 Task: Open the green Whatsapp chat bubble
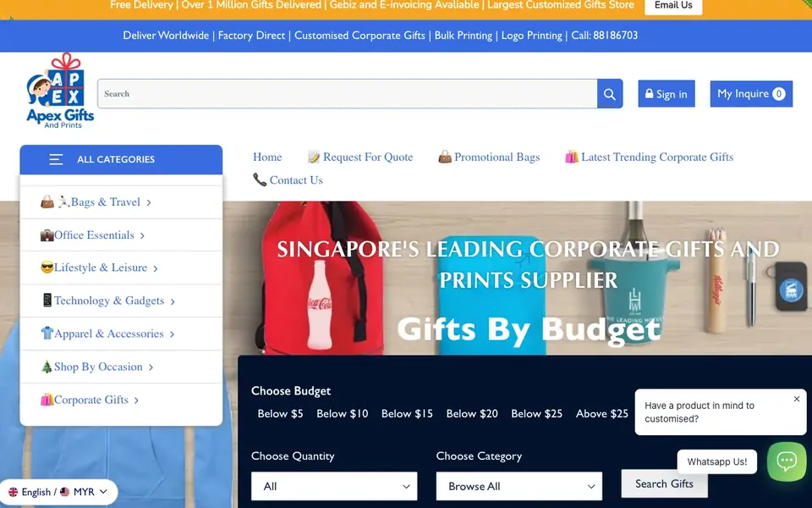786,461
